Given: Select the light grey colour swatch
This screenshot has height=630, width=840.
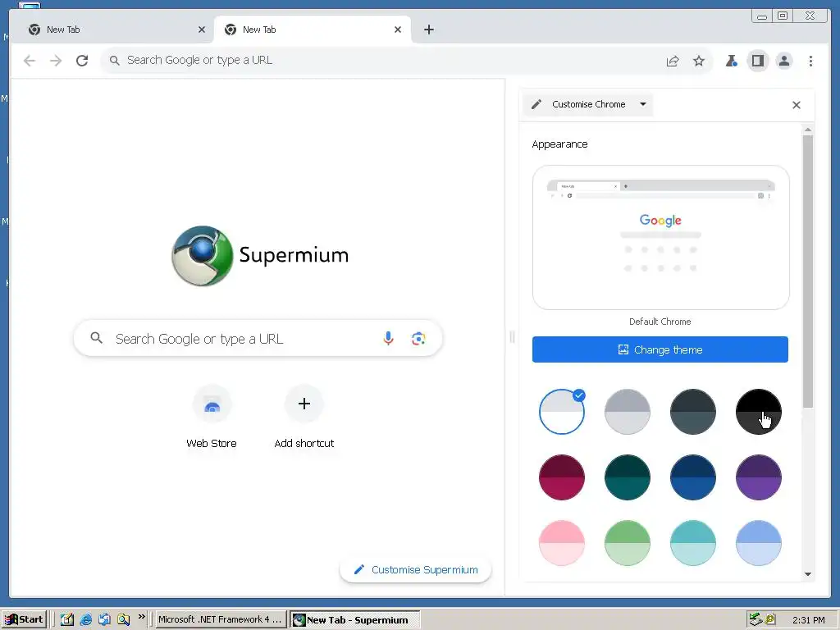Looking at the screenshot, I should click(x=628, y=412).
